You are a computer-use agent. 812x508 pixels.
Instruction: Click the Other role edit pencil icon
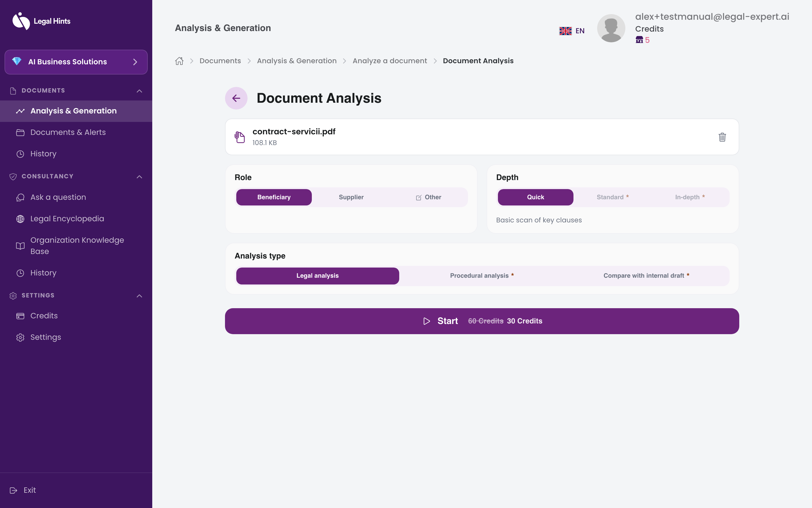(419, 198)
